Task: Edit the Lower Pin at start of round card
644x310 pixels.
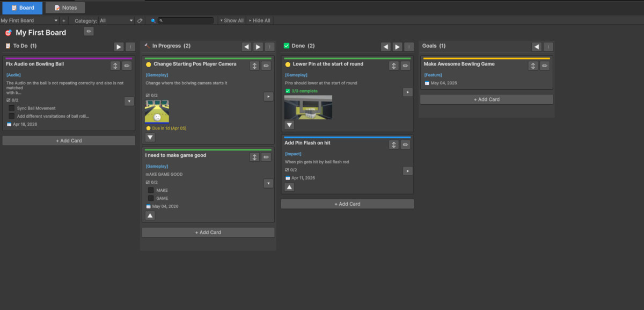Action: tap(406, 66)
